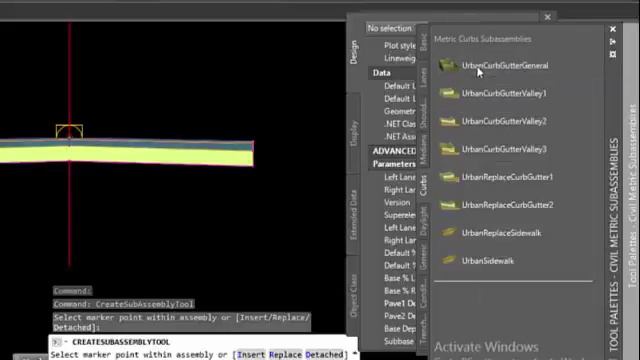Select the Superelevation parameter row
The image size is (640, 360).
[399, 215]
